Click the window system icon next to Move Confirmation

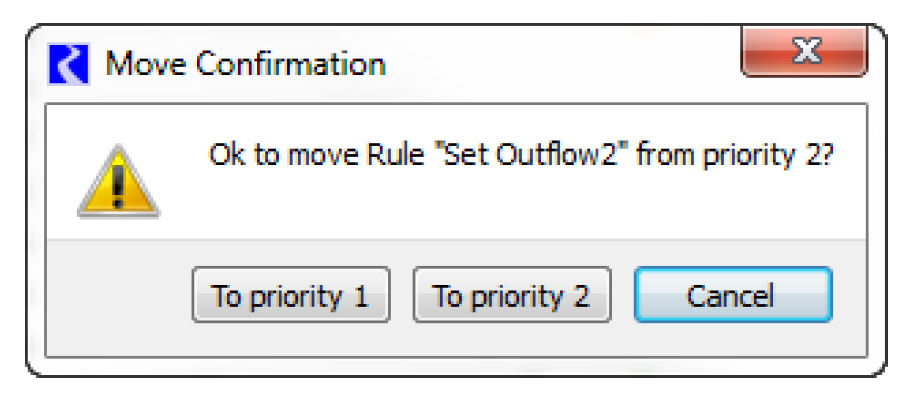(68, 64)
